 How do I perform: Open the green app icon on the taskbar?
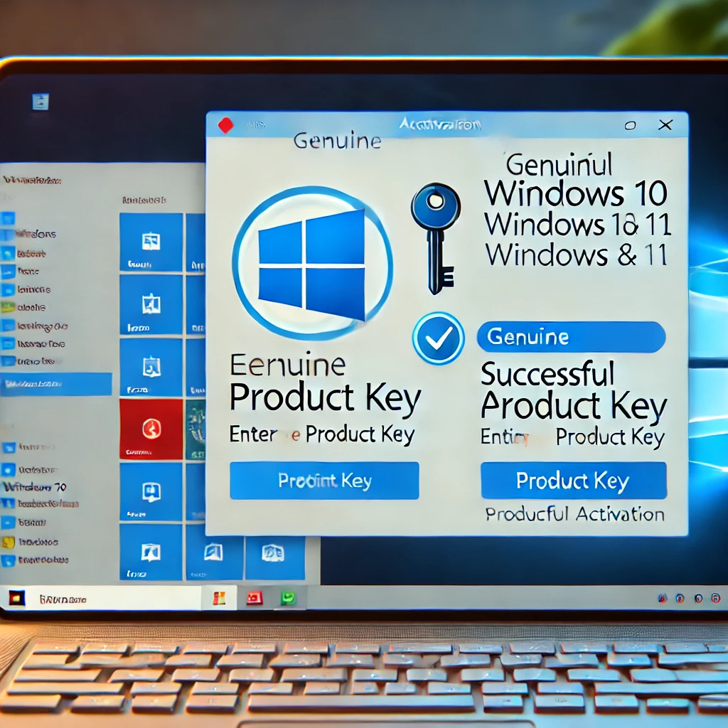[x=288, y=598]
